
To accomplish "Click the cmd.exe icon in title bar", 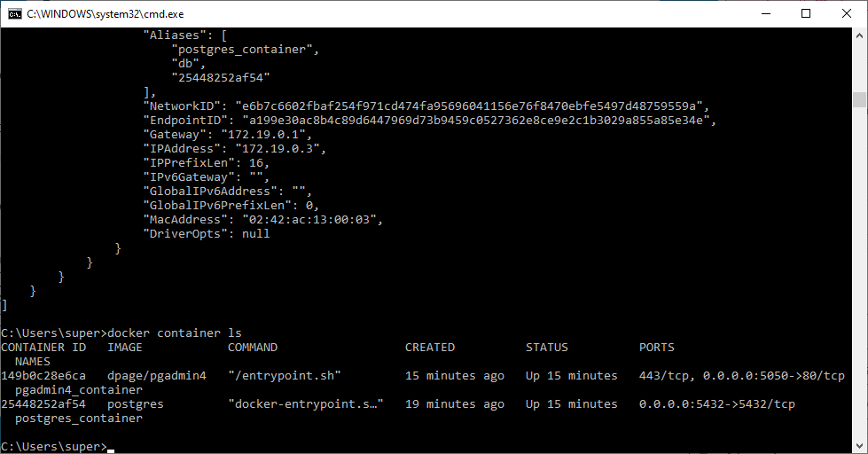I will click(x=14, y=13).
